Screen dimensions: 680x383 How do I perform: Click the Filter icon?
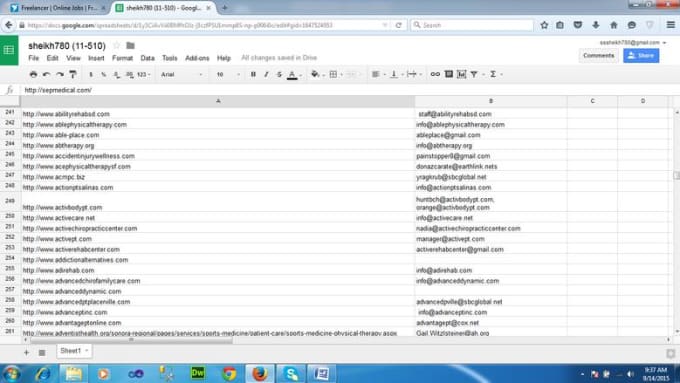click(474, 75)
